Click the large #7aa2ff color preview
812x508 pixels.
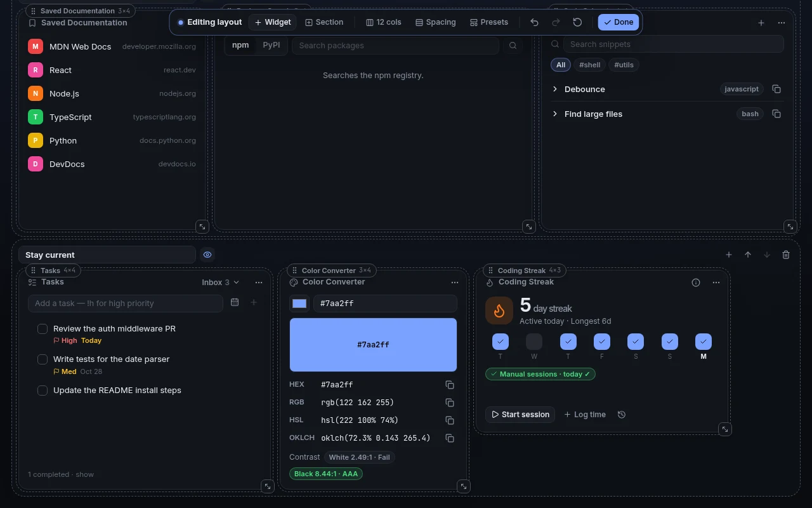point(373,345)
